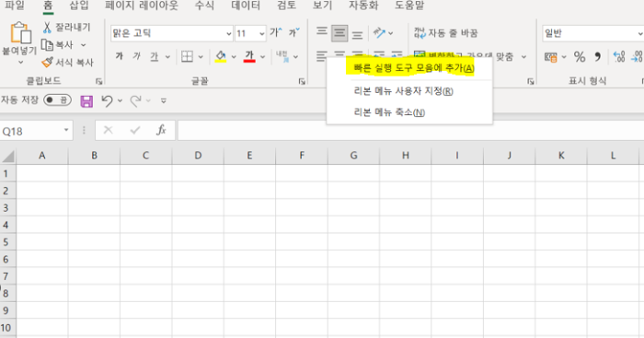Toggle the 자동 저장 autosave switch
The width and height of the screenshot is (644, 338).
coord(57,99)
